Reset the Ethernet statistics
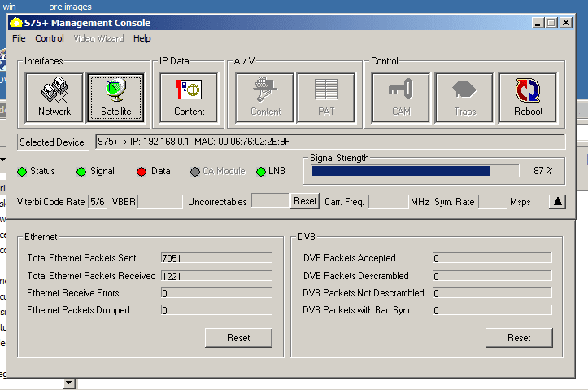This screenshot has height=390, width=588. tap(238, 338)
